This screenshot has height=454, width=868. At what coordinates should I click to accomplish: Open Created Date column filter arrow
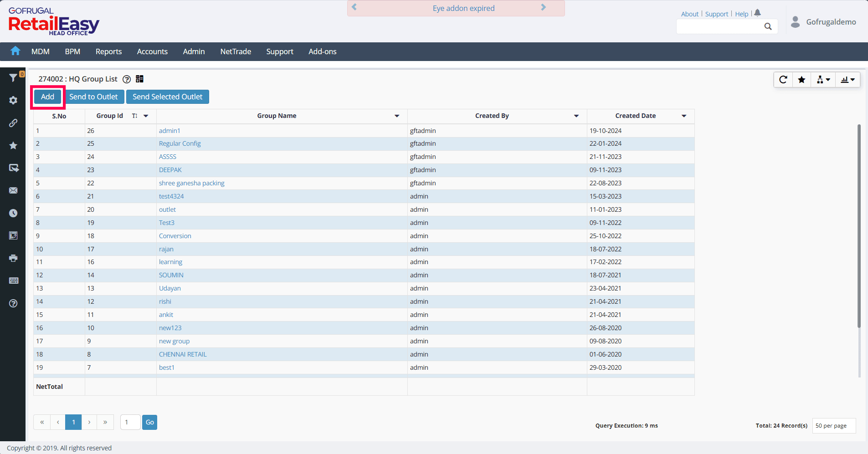click(x=684, y=116)
